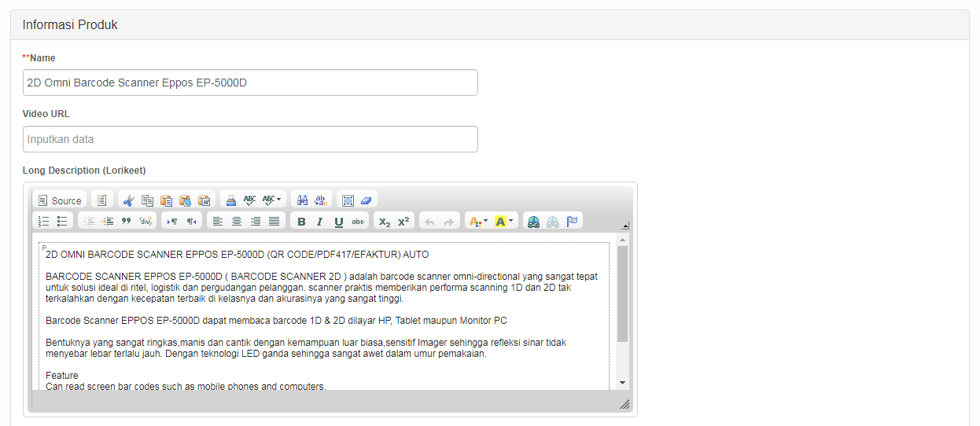Open the Templates toolbar icon
The height and width of the screenshot is (426, 980).
tap(102, 200)
